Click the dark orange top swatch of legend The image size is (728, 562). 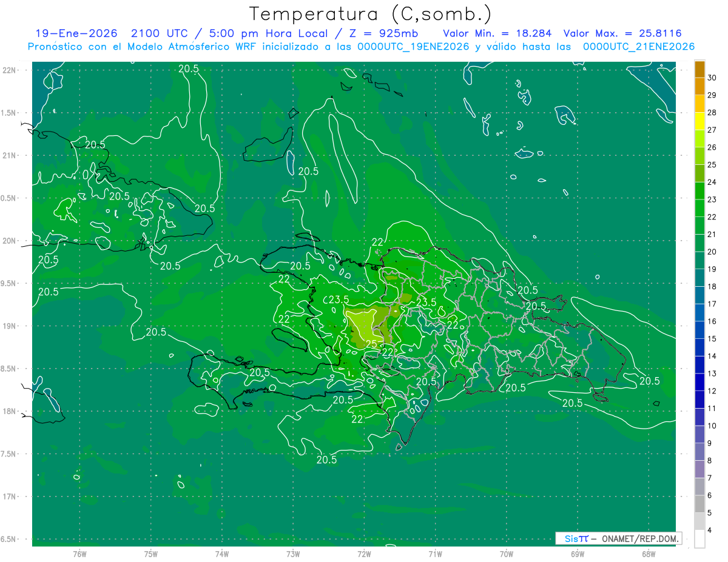coord(699,70)
